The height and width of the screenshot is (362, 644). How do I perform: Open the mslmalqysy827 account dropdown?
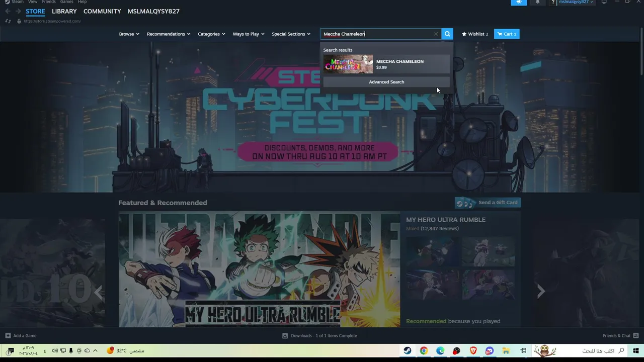[576, 2]
